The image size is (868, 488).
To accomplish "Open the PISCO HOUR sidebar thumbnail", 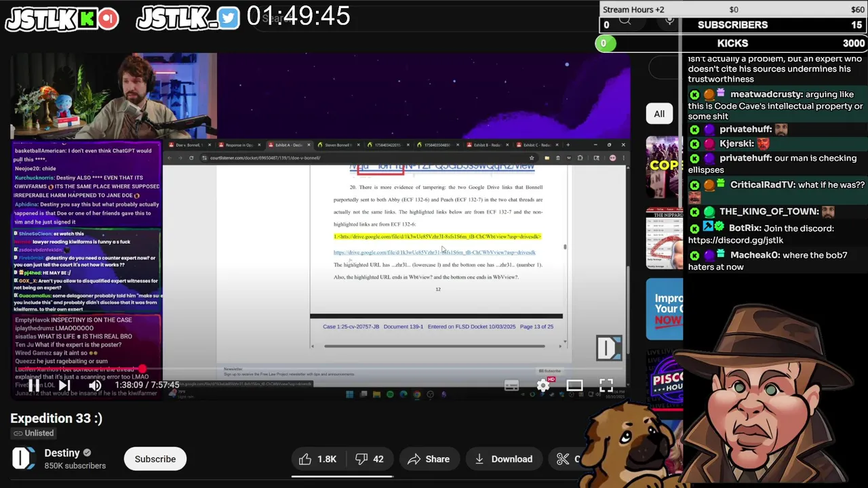I will coord(665,382).
